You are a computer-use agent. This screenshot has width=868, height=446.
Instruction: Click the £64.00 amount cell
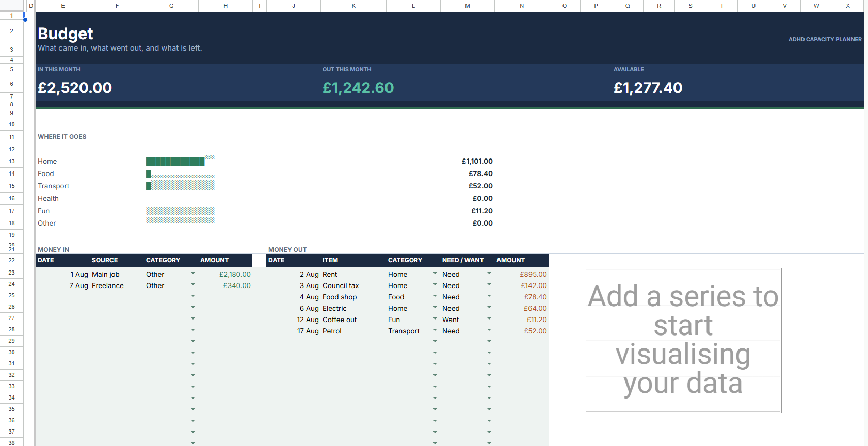coord(522,308)
